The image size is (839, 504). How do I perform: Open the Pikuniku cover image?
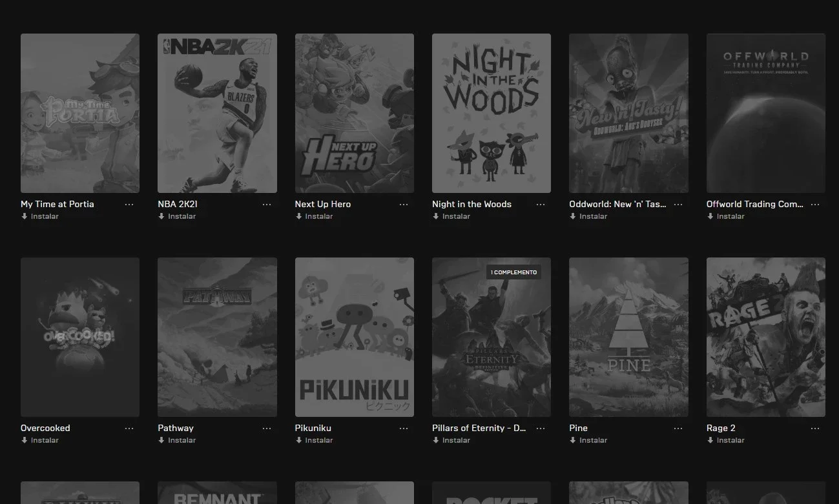[355, 337]
